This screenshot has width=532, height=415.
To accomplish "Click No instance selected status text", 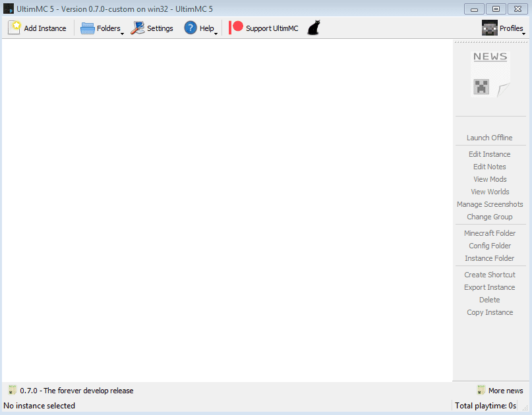I will [40, 406].
